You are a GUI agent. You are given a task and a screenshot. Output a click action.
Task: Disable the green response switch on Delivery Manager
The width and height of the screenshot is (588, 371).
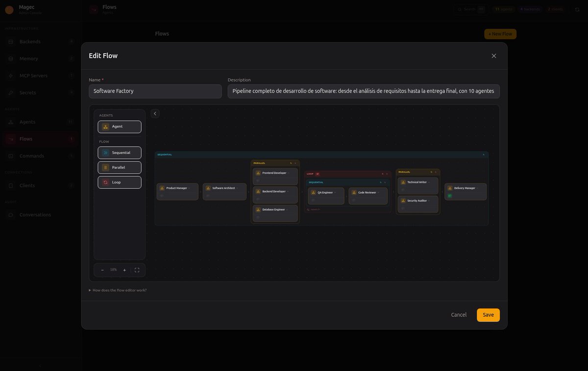(449, 196)
